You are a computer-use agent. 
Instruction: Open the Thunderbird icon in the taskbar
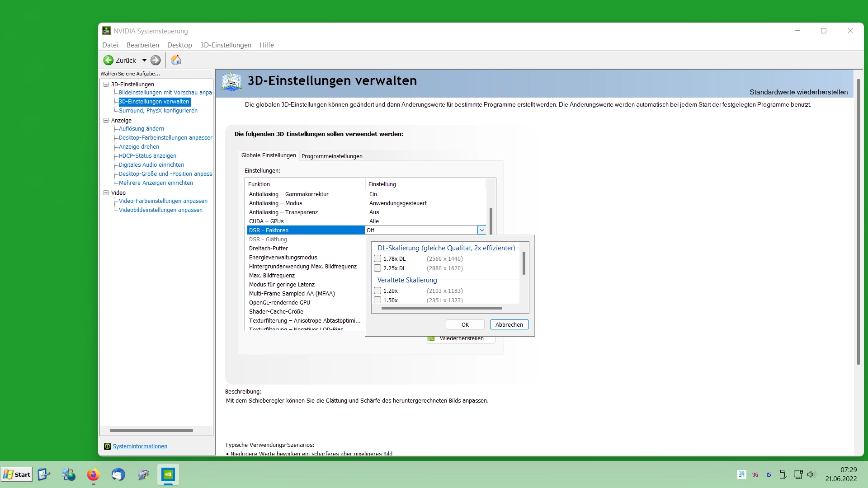tap(118, 474)
